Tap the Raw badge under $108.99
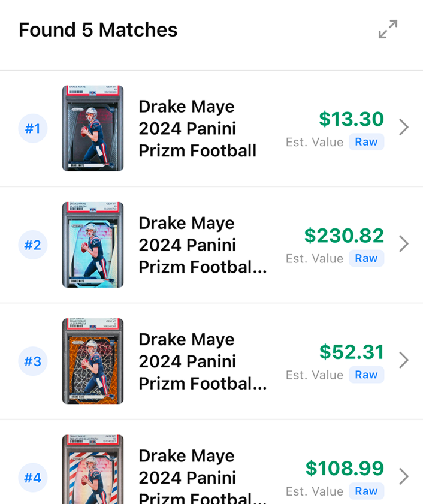Image resolution: width=423 pixels, height=504 pixels. tap(366, 491)
